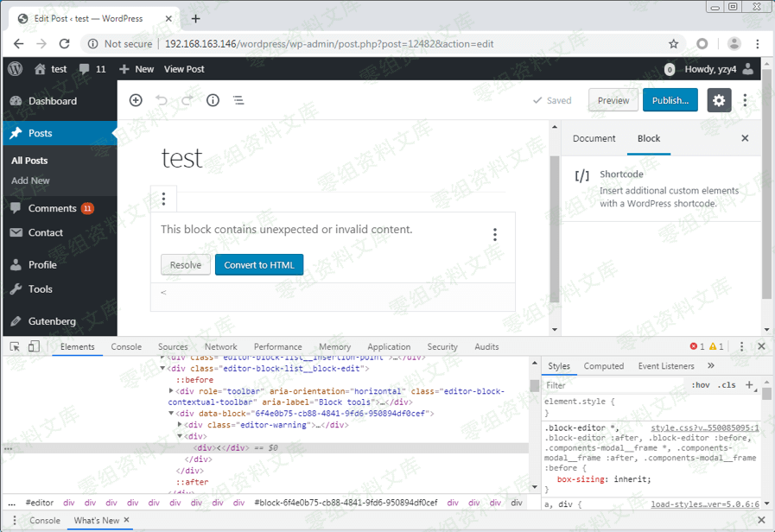775x532 pixels.
Task: Toggle :hov element state panel
Action: (701, 385)
